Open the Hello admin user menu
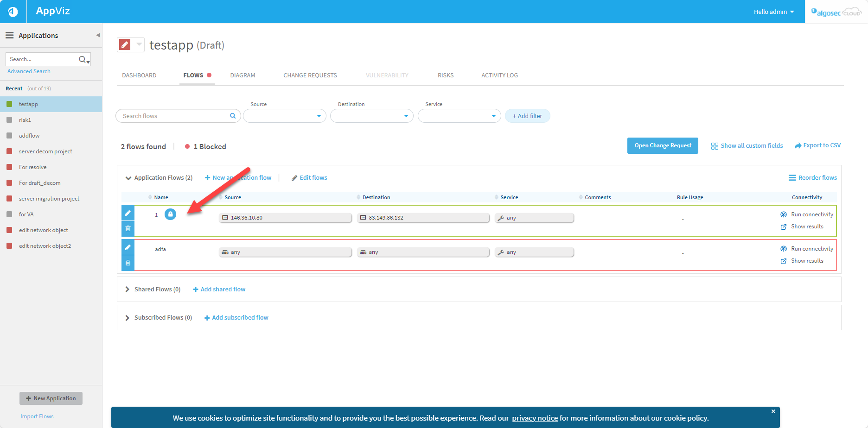868x428 pixels. (x=773, y=12)
